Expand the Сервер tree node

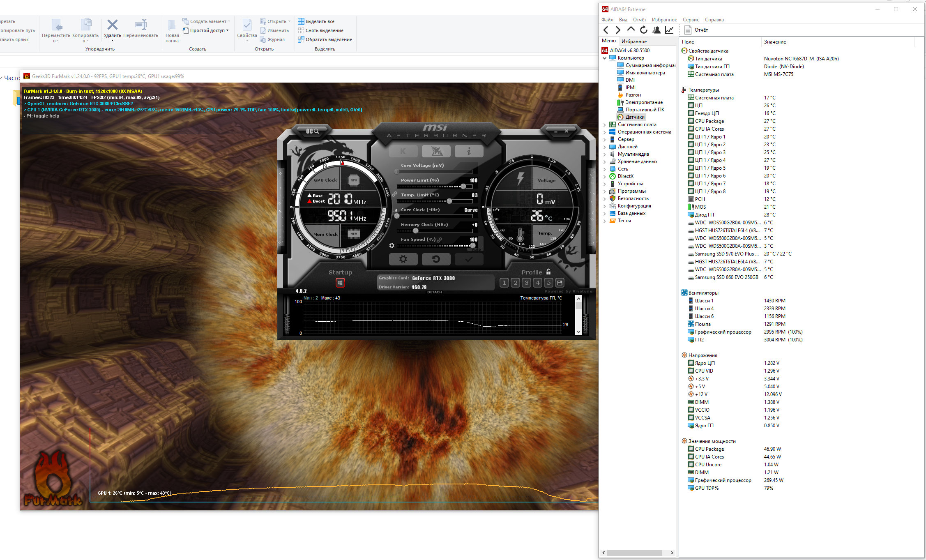click(605, 139)
